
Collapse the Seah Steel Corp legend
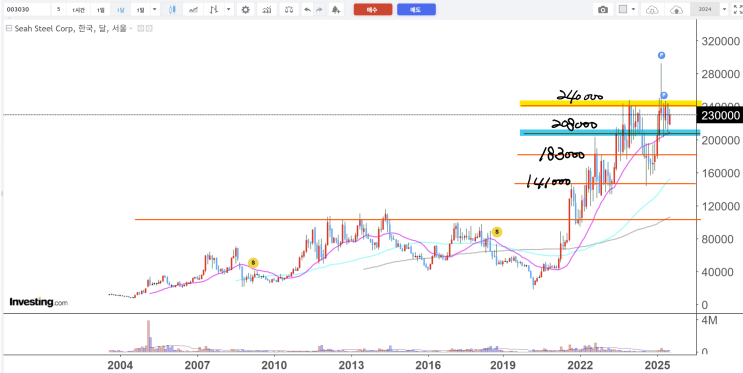[8, 28]
